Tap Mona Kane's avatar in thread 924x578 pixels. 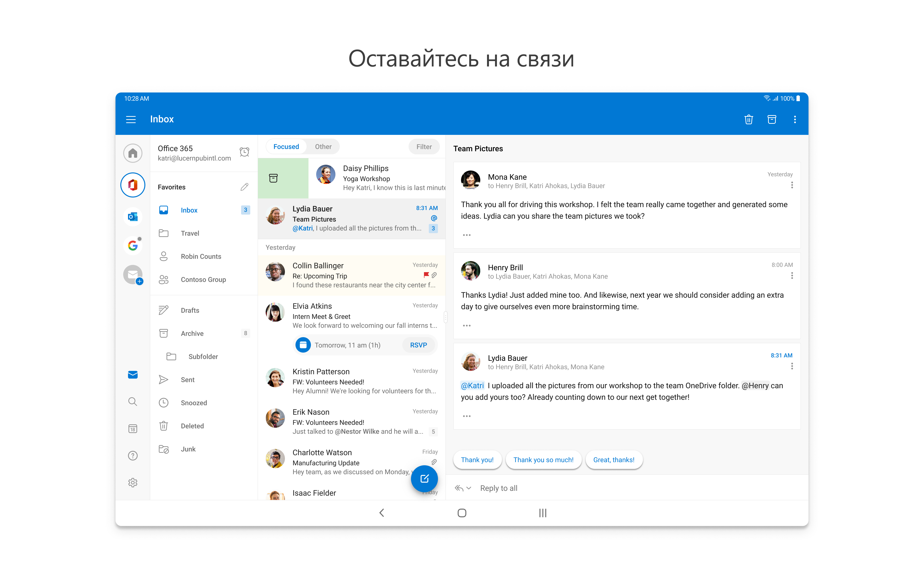pyautogui.click(x=470, y=180)
